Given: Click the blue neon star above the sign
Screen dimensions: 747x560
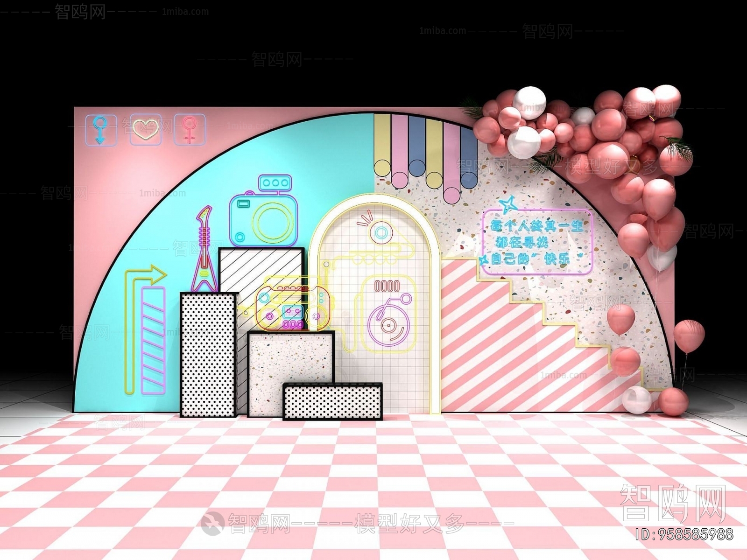Looking at the screenshot, I should coord(508,204).
